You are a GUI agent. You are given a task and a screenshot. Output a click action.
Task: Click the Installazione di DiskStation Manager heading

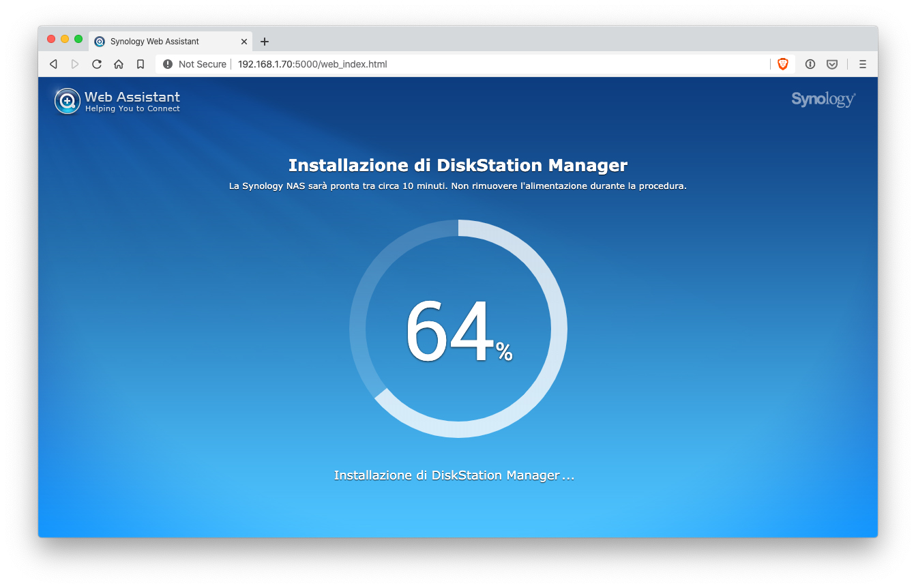(458, 165)
